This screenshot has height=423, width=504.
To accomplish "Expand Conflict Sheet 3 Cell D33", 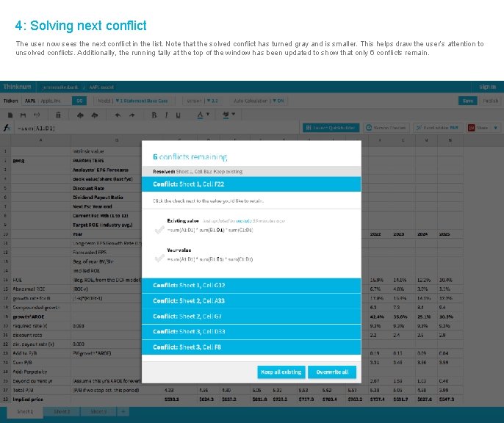I will click(251, 332).
